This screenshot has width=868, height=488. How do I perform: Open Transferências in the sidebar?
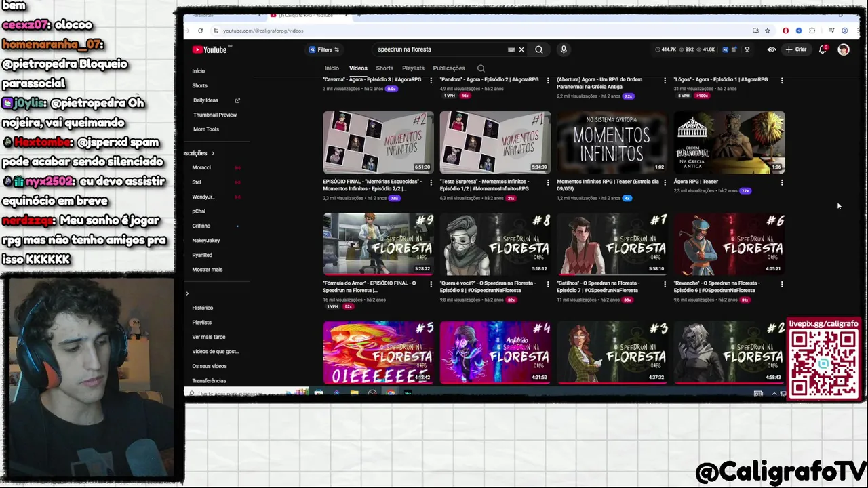[x=209, y=381]
